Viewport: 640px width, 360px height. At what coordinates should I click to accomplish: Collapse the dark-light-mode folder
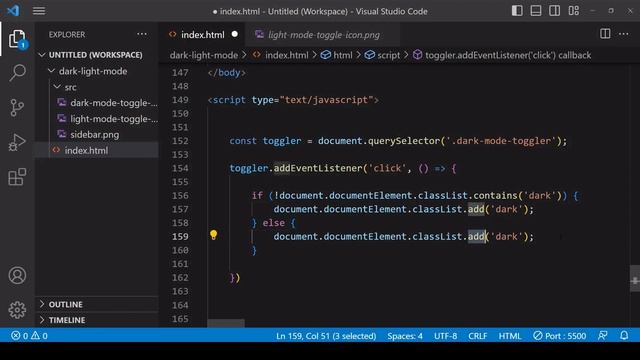tap(93, 71)
